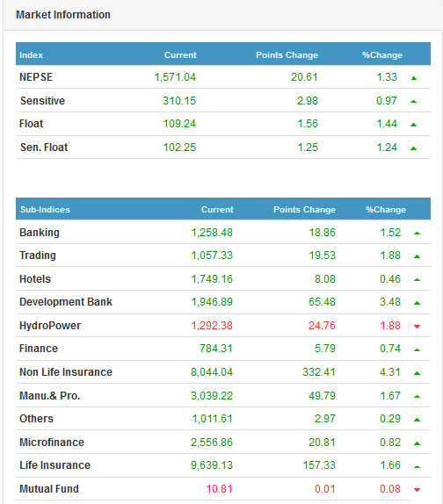Click the up arrow in Sensitive row
This screenshot has height=504, width=443.
tap(414, 102)
